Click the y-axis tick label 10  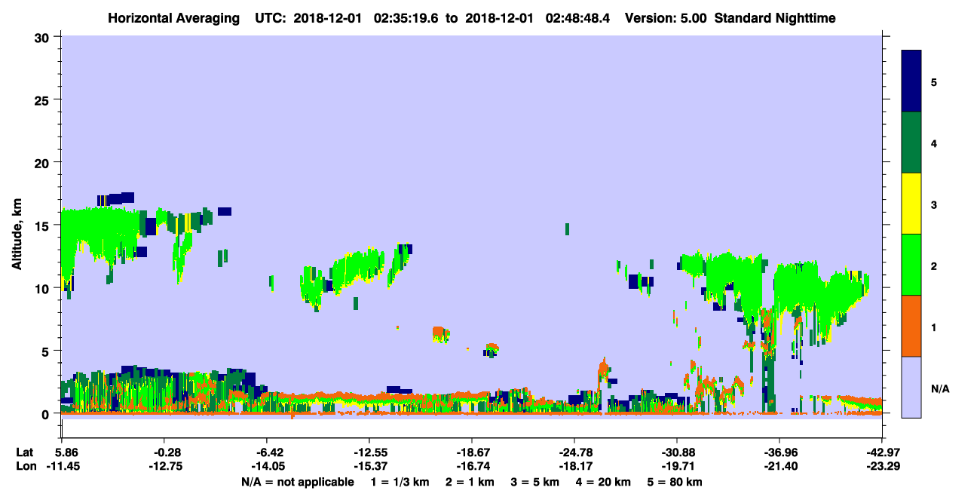(44, 288)
